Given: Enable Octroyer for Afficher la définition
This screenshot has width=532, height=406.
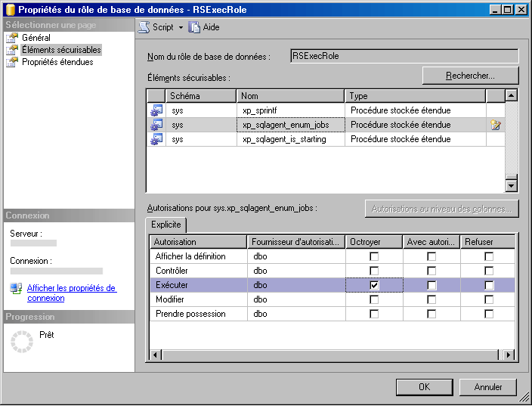Looking at the screenshot, I should [x=374, y=256].
